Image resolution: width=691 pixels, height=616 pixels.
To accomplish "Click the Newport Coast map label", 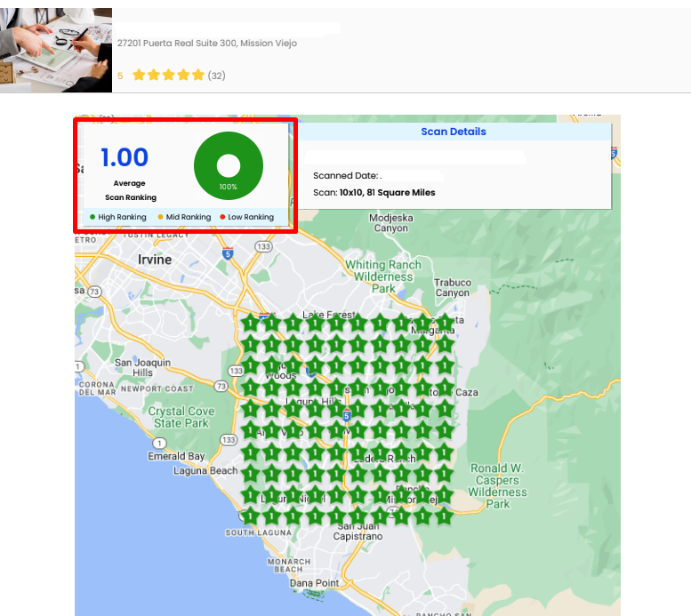I will pos(157,388).
